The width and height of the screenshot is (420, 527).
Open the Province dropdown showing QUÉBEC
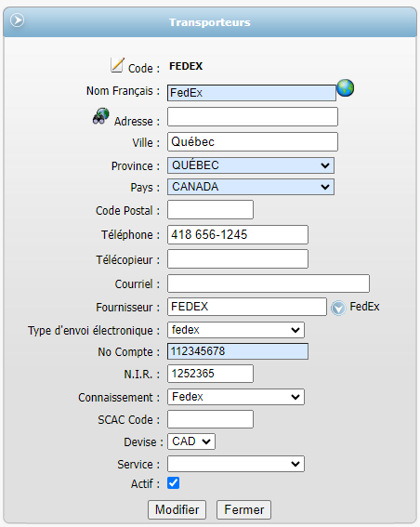[251, 165]
